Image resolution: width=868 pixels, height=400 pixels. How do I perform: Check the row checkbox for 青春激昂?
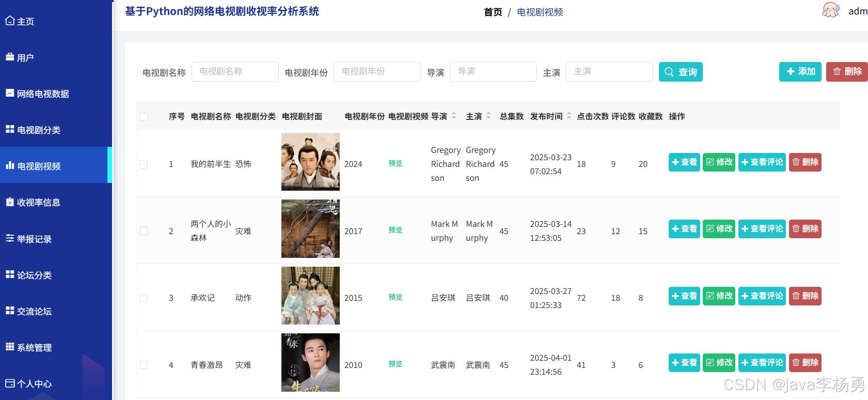coord(144,365)
